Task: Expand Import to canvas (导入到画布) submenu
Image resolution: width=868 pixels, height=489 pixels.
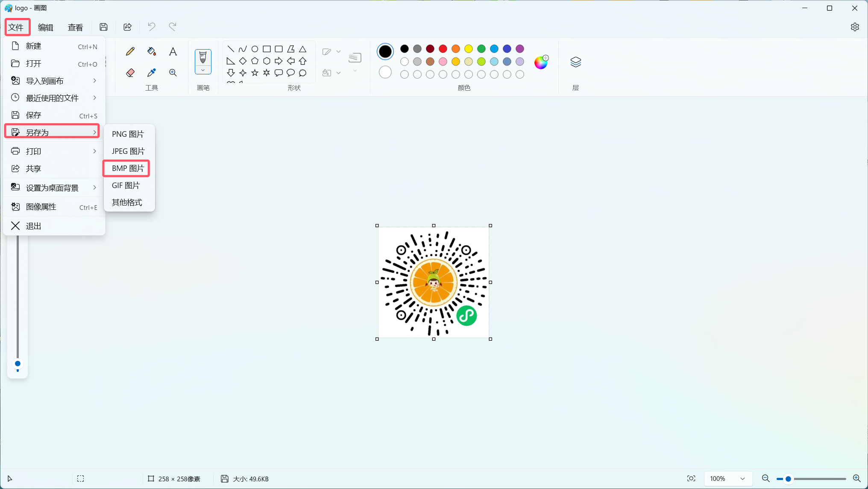Action: click(x=54, y=81)
